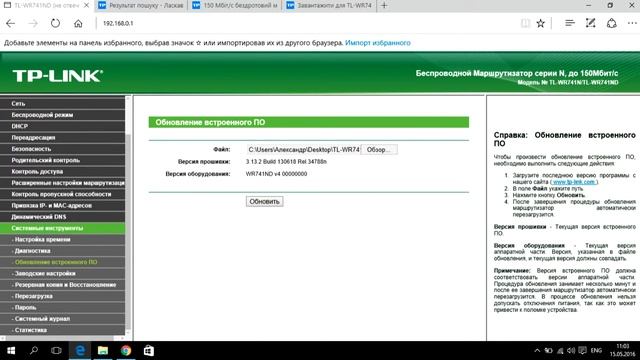Viewport: 640px width, 360px height.
Task: Open Action Center notifications icon
Action: 582,351
